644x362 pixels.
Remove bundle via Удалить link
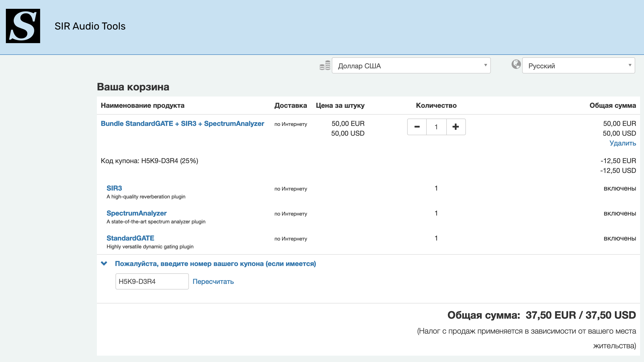click(x=622, y=143)
